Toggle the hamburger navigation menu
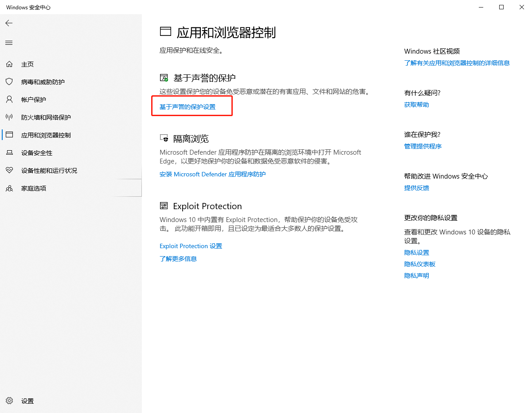532x413 pixels. click(x=9, y=43)
